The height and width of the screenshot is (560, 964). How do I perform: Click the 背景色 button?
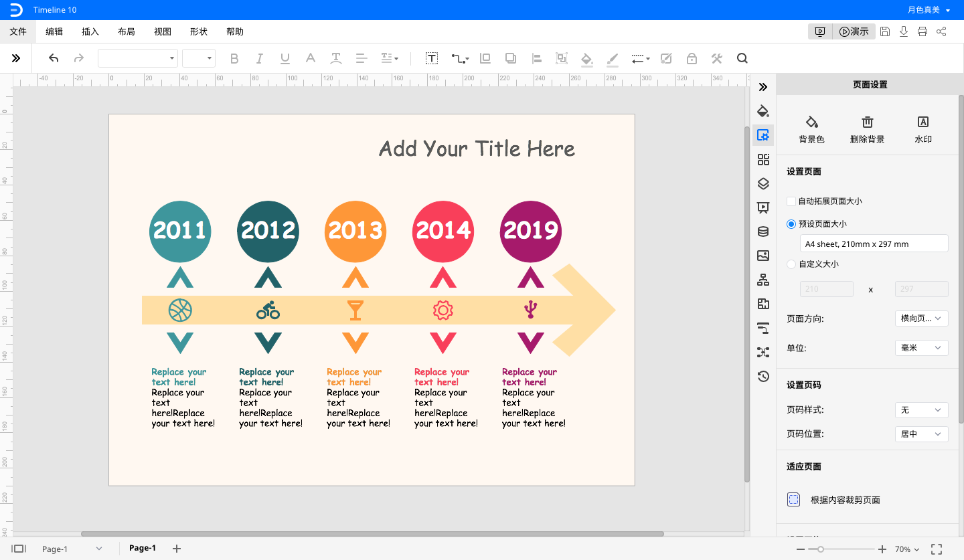(x=811, y=130)
